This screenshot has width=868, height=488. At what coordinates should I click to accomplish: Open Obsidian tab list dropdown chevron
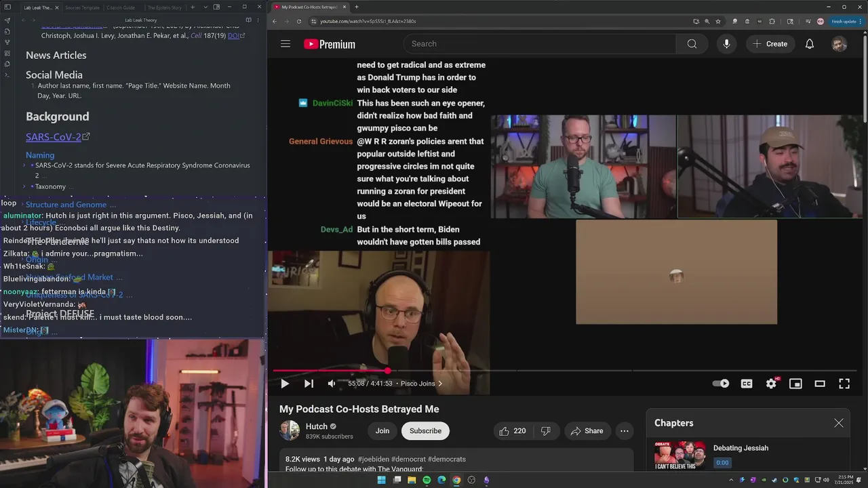click(205, 7)
